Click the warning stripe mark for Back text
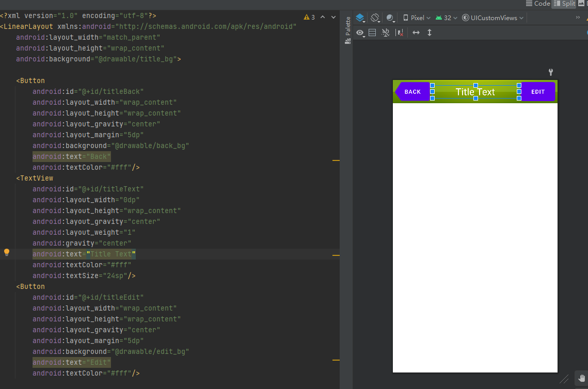The image size is (588, 389). (336, 160)
